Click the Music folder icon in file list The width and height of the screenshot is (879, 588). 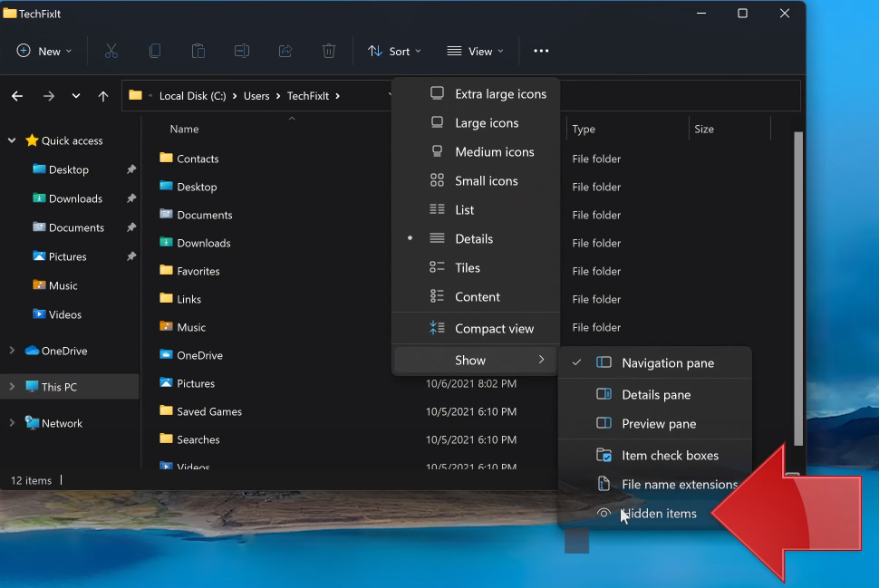pos(166,325)
